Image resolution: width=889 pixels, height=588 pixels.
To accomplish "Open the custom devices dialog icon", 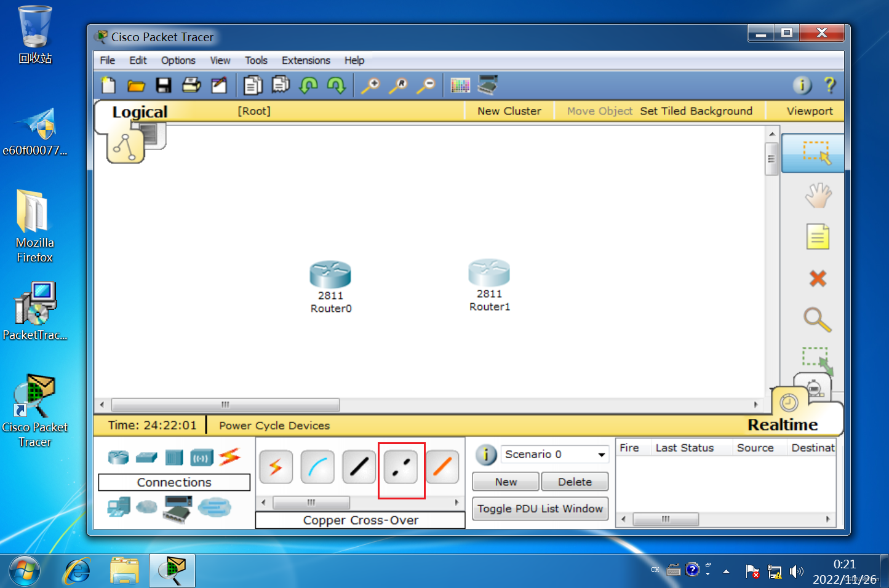I will (x=488, y=85).
